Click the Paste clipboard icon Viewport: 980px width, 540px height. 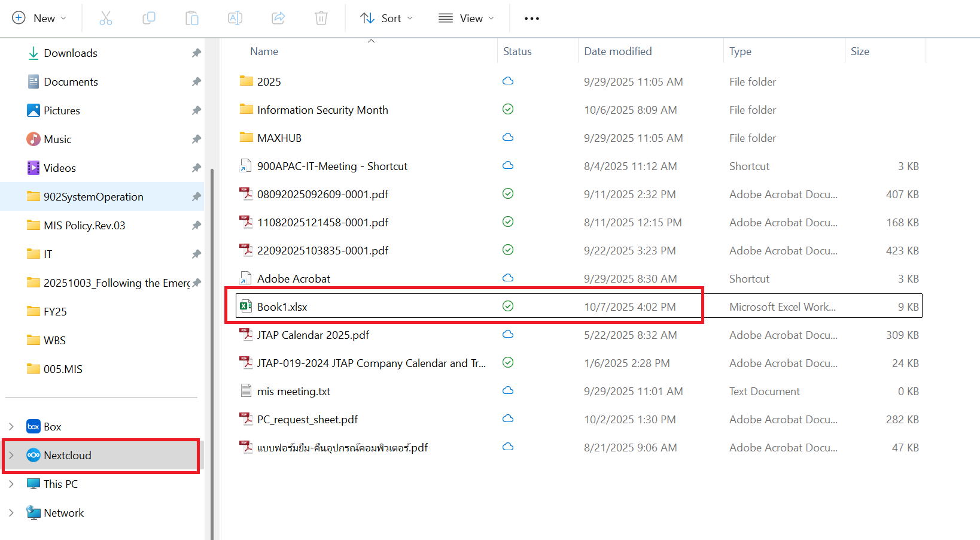[x=192, y=19]
